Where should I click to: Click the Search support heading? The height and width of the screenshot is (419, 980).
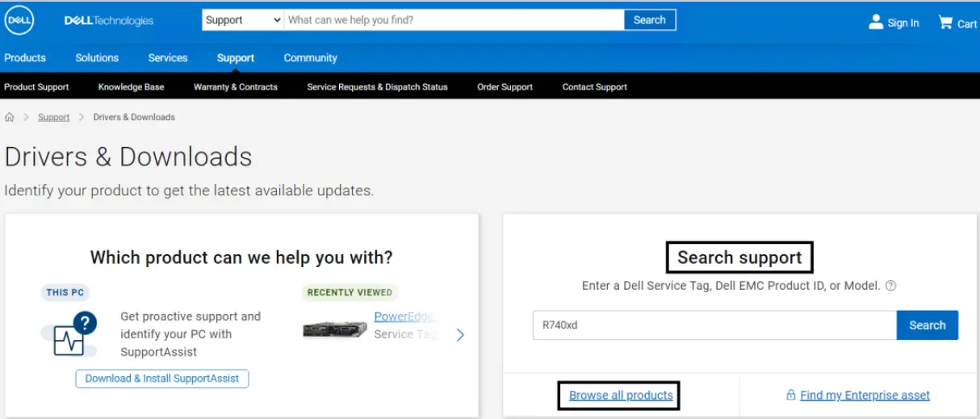(x=739, y=258)
